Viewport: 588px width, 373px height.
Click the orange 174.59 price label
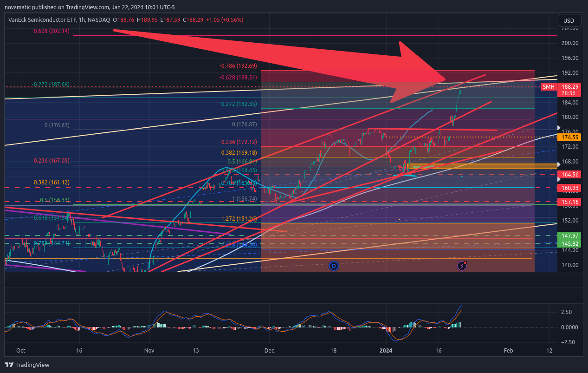[x=570, y=137]
